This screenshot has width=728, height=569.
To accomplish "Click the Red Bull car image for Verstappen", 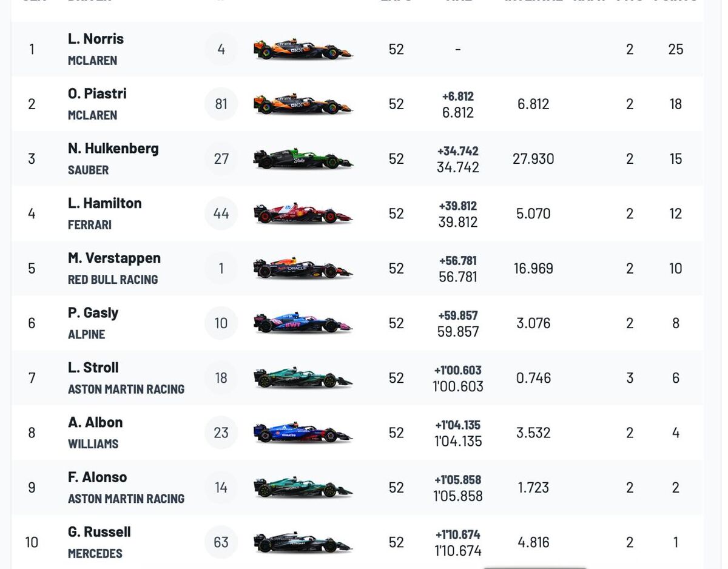I will [x=303, y=269].
